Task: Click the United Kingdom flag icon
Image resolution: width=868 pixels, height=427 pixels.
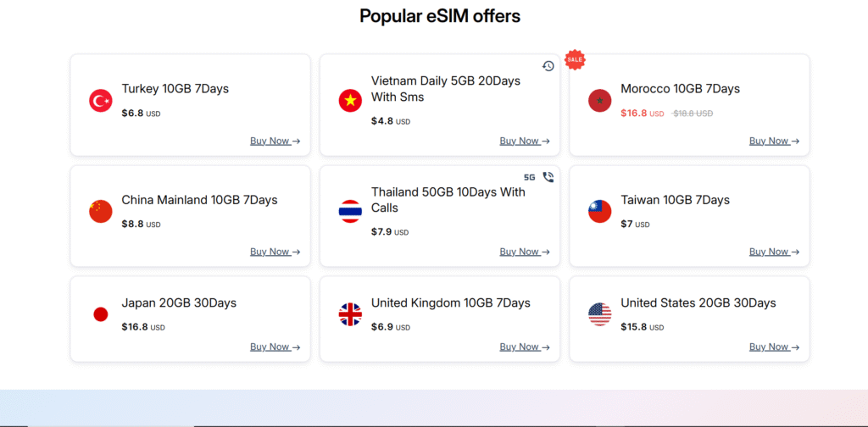Action: coord(350,314)
